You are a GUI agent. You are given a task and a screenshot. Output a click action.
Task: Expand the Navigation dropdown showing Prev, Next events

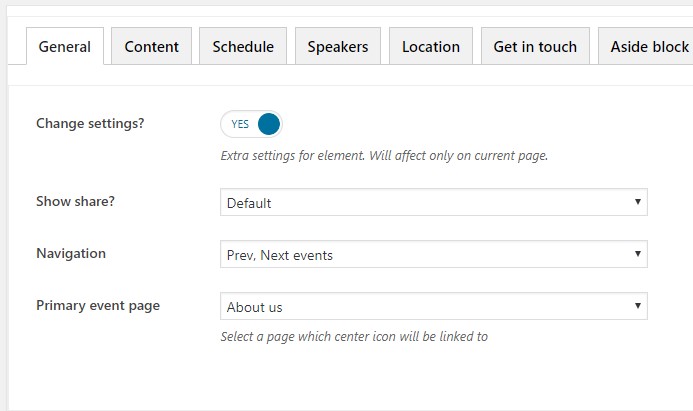(x=433, y=255)
